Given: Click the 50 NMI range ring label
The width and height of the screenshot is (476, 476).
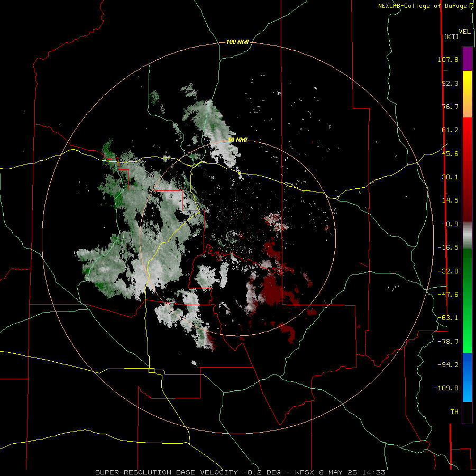Looking at the screenshot, I should click(237, 140).
